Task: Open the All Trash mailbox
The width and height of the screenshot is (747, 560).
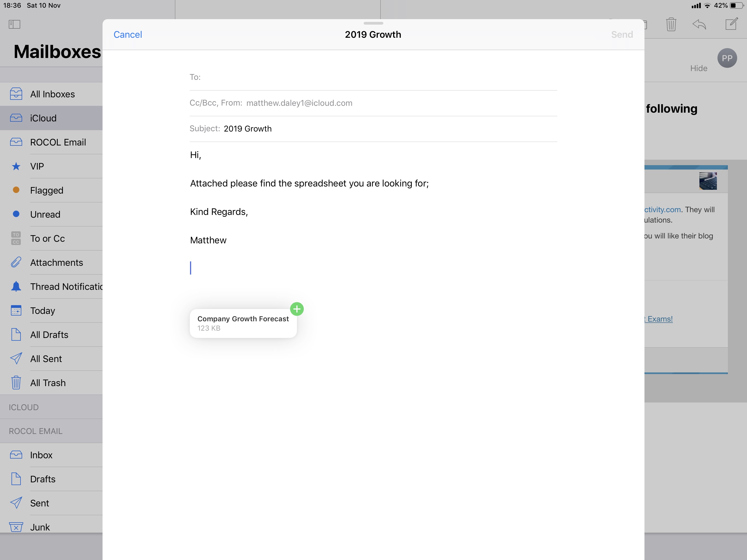Action: click(x=48, y=383)
